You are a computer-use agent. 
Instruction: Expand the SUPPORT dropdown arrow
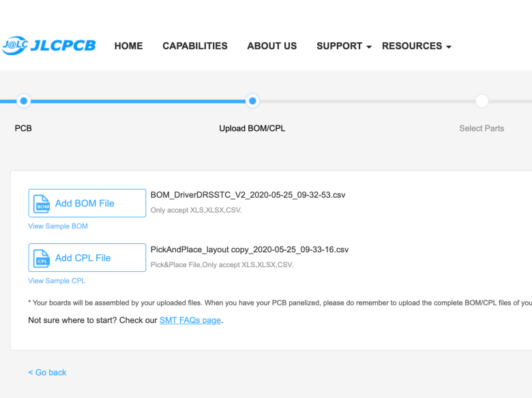(369, 47)
